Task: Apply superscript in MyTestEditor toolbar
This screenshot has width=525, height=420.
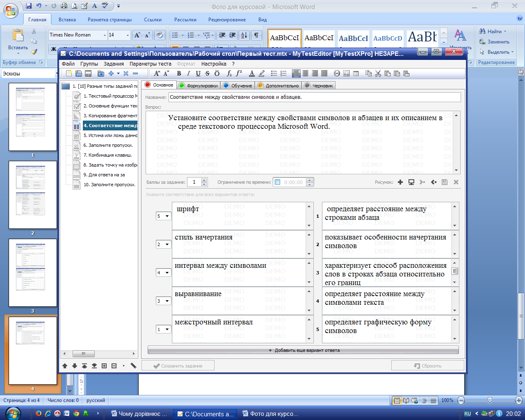Action: (x=239, y=73)
